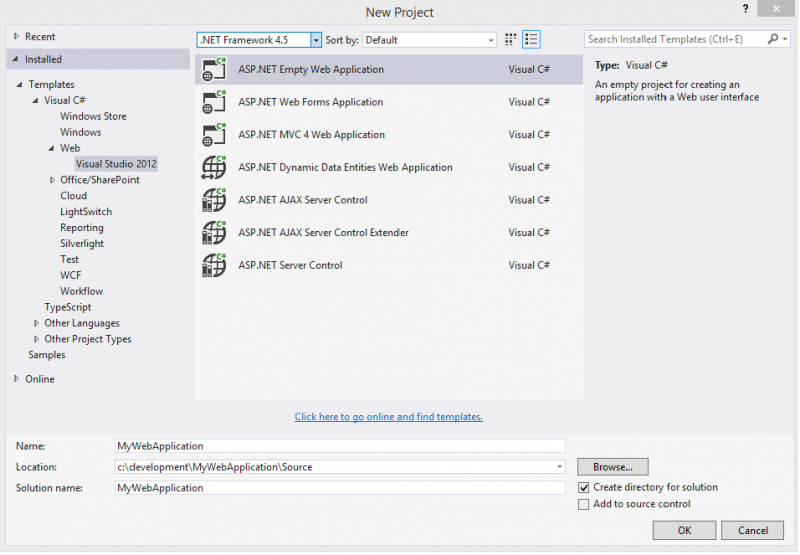Select the TypeScript category
Viewport: 800px width, 555px height.
pos(67,307)
